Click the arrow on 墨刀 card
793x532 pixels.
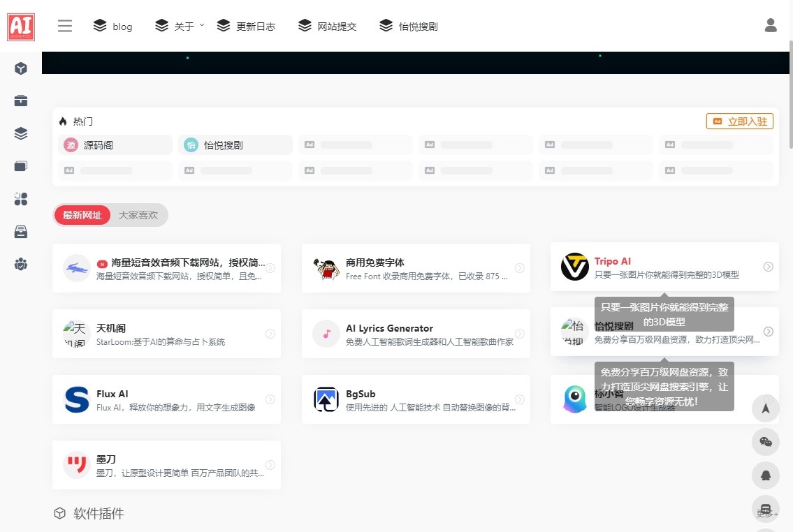tap(270, 465)
